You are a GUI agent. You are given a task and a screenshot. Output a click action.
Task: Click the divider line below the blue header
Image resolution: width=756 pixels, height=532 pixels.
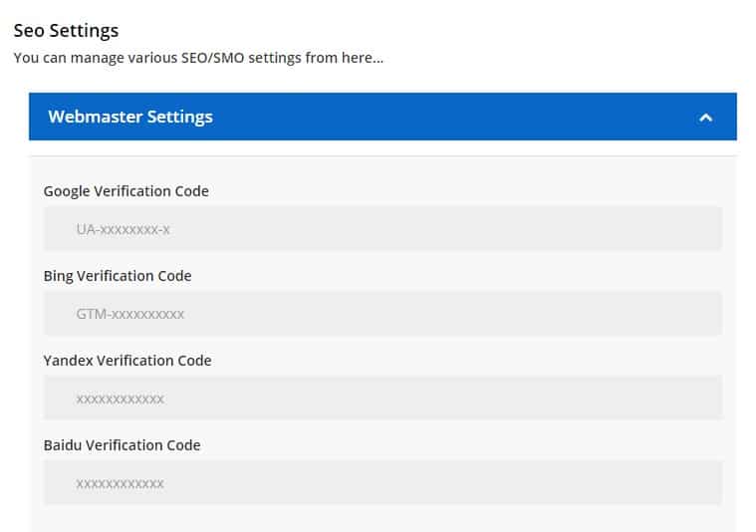[x=382, y=155]
